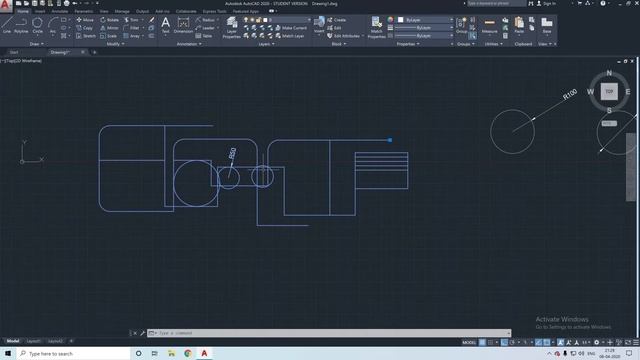Click Match Properties
Screen dimensions: 640x360
(376, 27)
